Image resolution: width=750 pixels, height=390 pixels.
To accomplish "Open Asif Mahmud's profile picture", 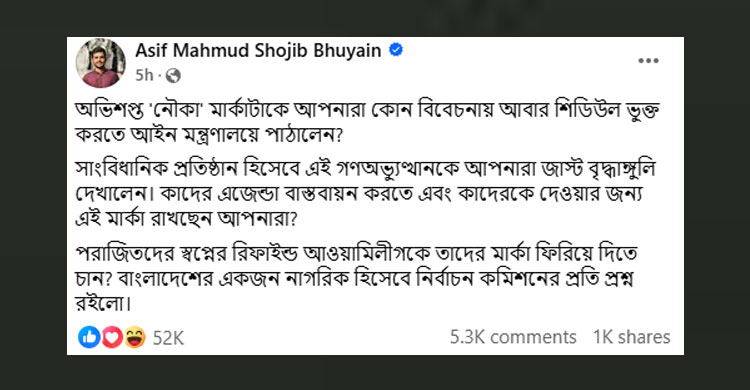I will pos(100,63).
